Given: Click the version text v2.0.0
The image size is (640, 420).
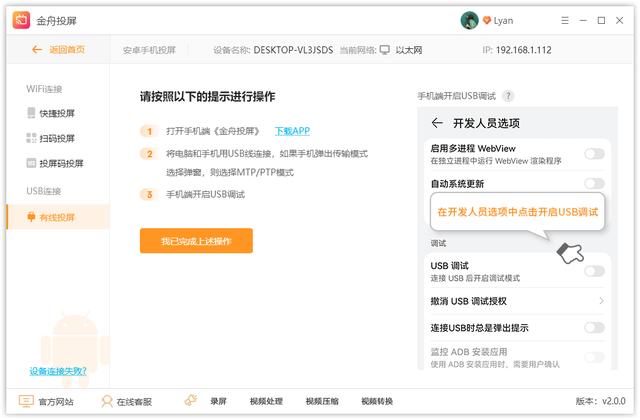Looking at the screenshot, I should [613, 401].
